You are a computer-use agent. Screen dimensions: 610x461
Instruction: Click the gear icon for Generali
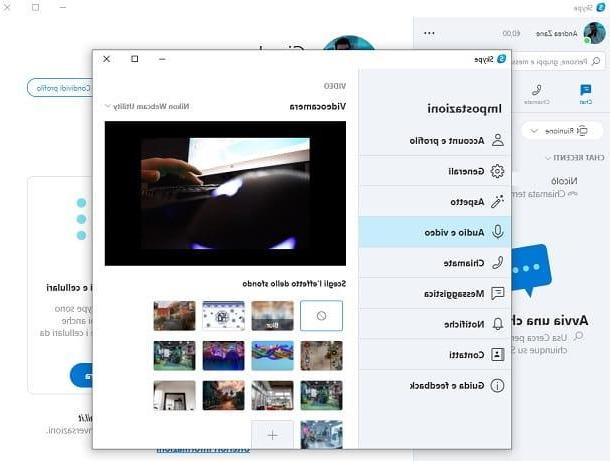(497, 171)
